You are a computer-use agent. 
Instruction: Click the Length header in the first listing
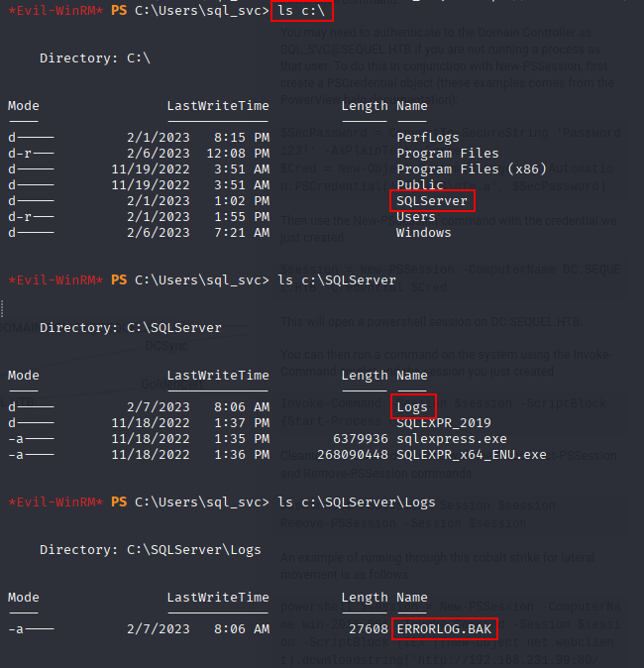365,106
